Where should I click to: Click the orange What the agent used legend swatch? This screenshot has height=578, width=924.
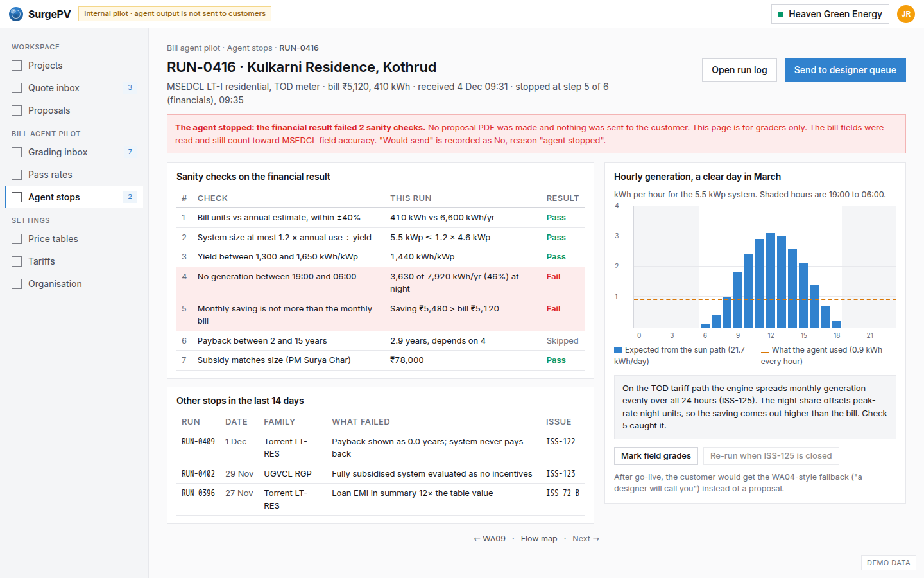click(x=765, y=351)
